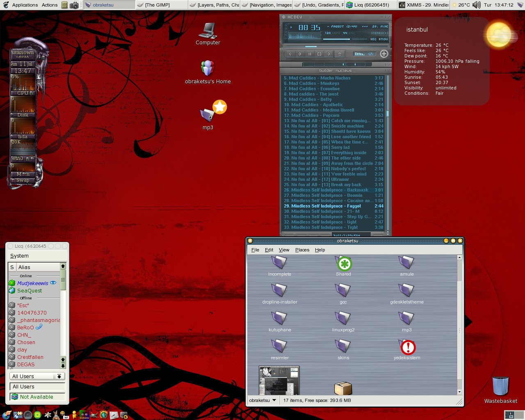Open the All Users group dropdown in Licq
This screenshot has width=525, height=420.
(37, 376)
